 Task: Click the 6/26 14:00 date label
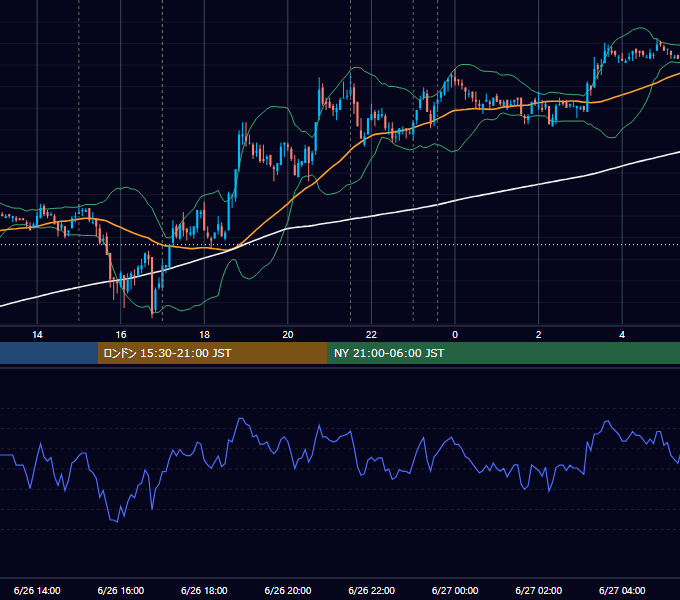pos(37,590)
